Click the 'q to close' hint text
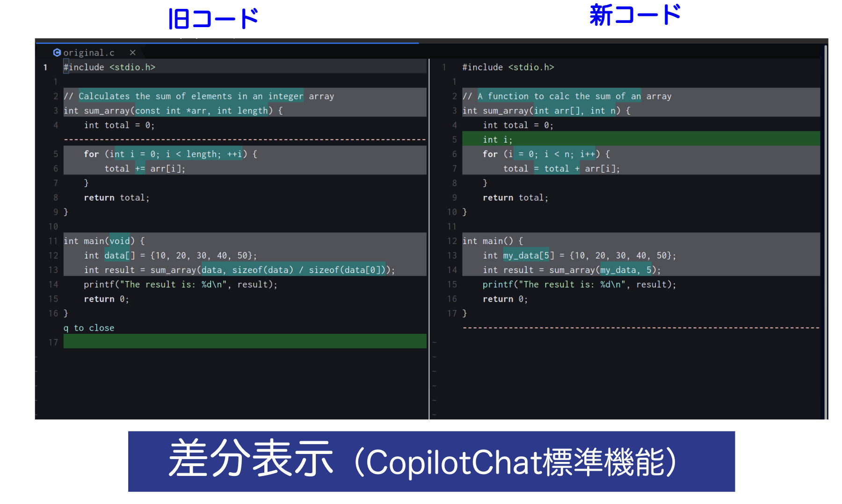842x504 pixels. click(x=88, y=328)
